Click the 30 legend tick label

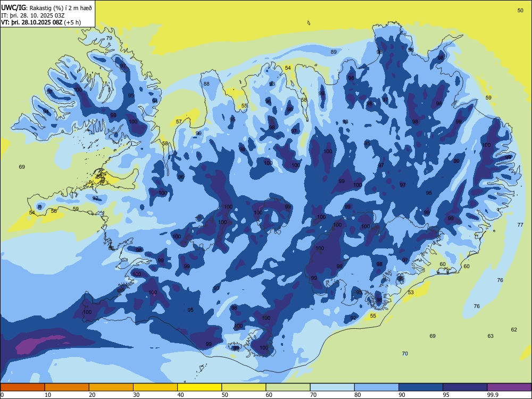(x=136, y=395)
